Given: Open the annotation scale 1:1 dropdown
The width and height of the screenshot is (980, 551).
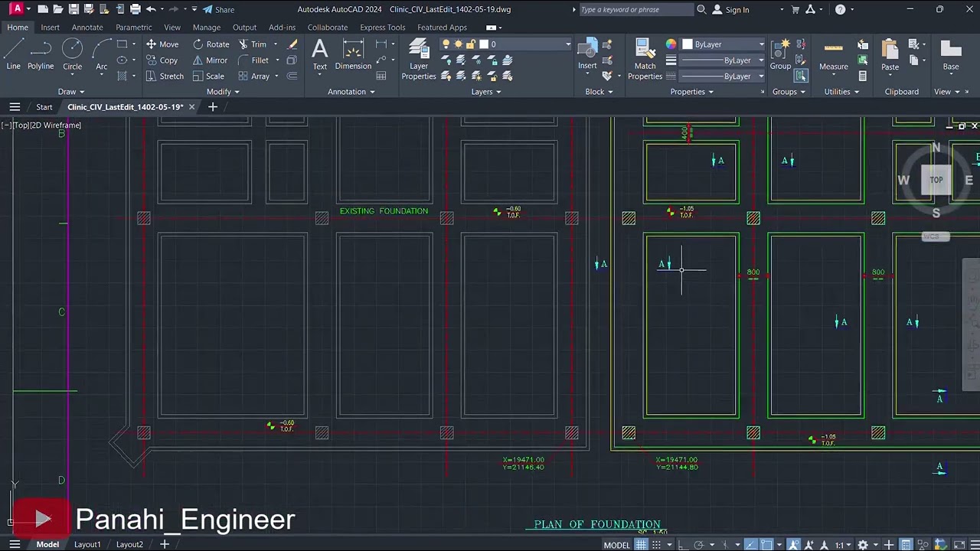Looking at the screenshot, I should [x=842, y=545].
